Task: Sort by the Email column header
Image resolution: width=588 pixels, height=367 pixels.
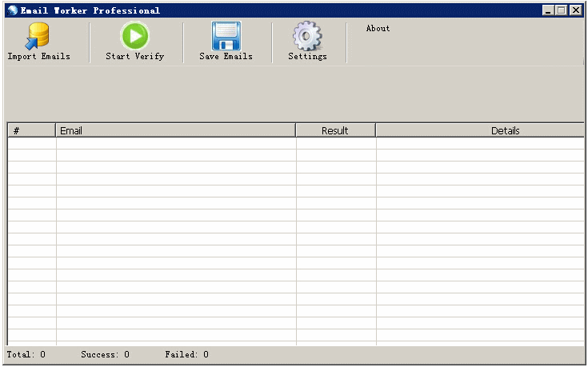Action: tap(175, 130)
